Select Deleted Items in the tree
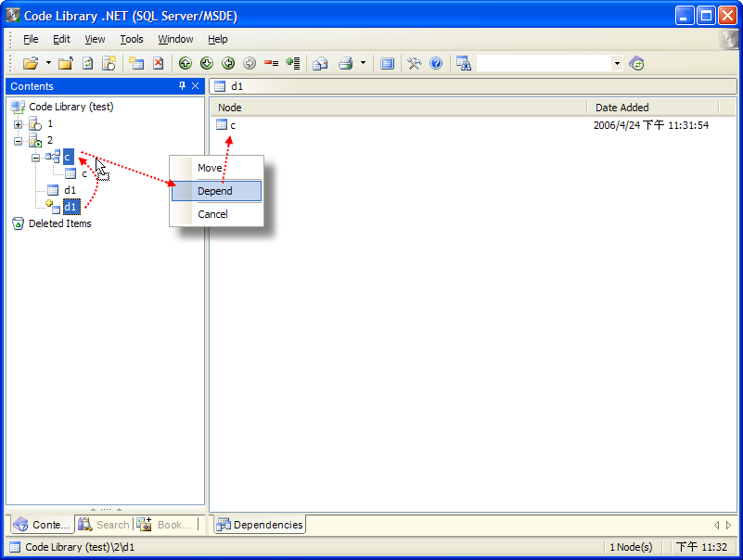The height and width of the screenshot is (560, 743). [x=59, y=223]
